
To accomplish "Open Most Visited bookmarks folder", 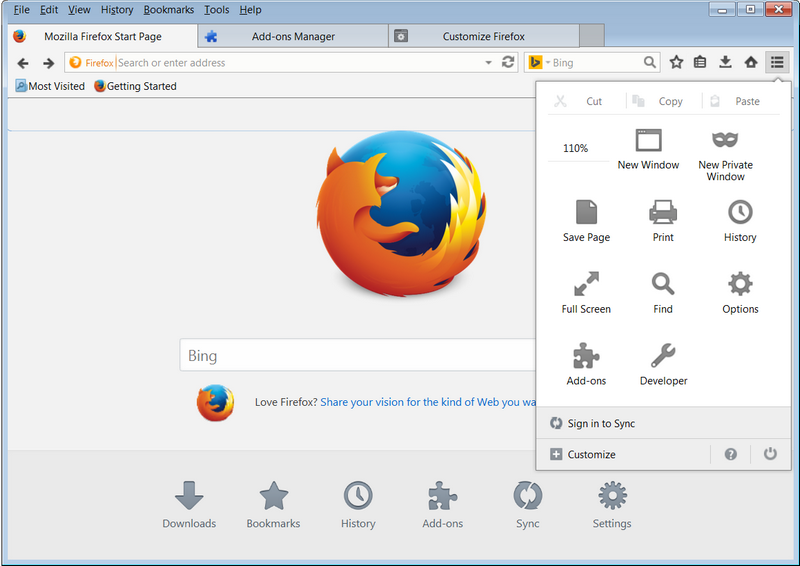I will pyautogui.click(x=50, y=86).
